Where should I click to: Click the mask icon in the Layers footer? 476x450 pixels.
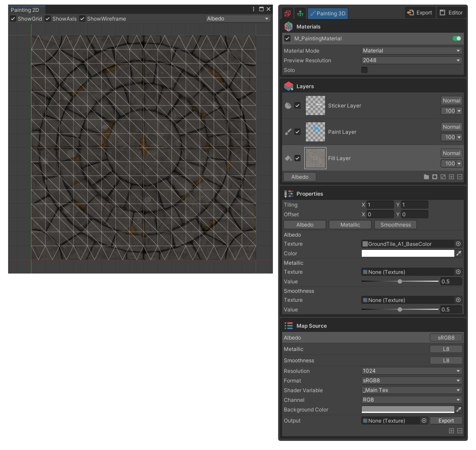(435, 177)
